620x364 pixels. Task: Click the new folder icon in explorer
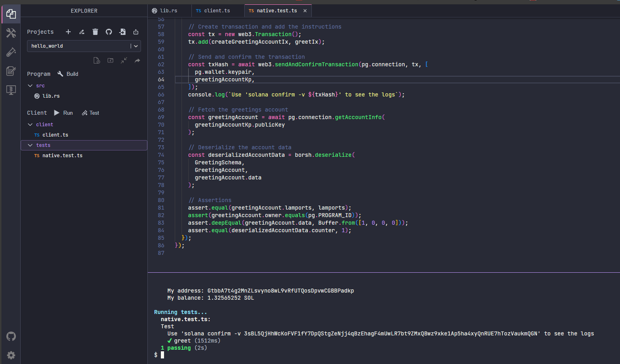click(x=110, y=60)
